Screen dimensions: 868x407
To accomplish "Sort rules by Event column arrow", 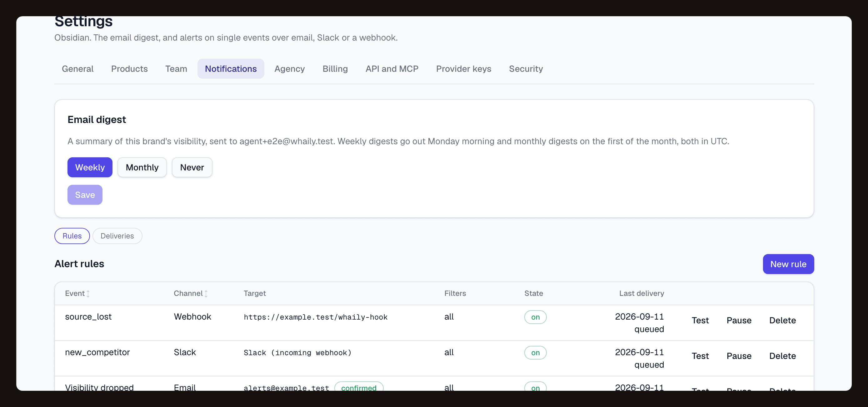I will [x=88, y=294].
